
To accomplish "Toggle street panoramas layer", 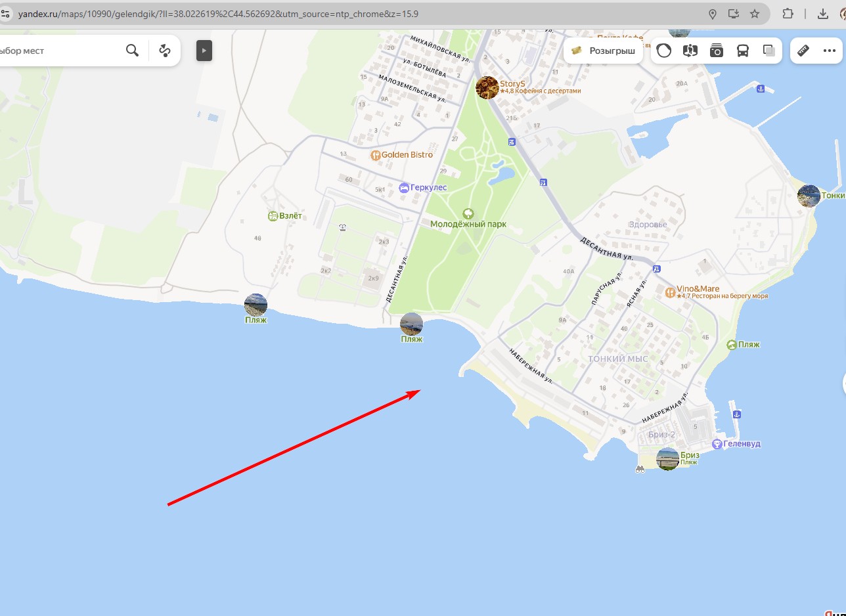I will (690, 51).
